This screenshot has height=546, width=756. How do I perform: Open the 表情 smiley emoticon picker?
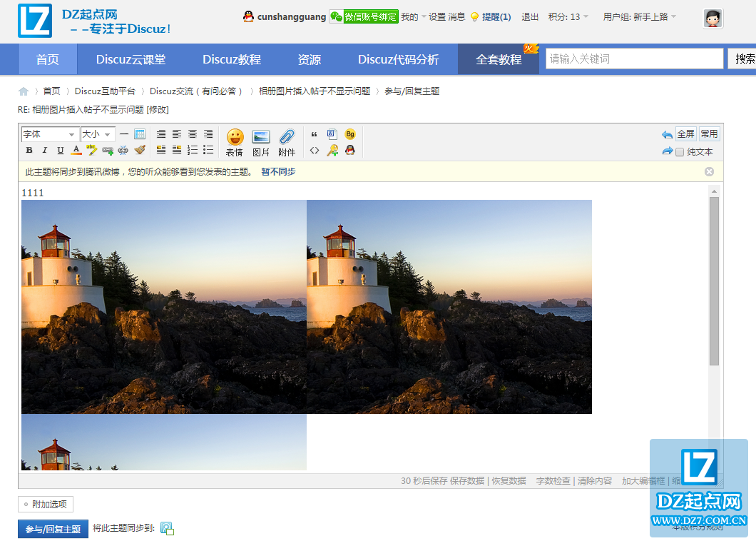pyautogui.click(x=235, y=143)
